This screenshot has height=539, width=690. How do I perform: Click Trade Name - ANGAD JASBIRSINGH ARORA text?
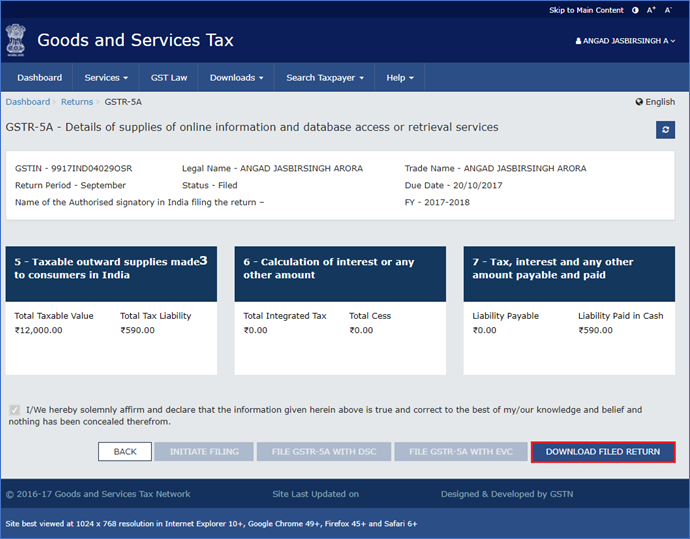495,169
